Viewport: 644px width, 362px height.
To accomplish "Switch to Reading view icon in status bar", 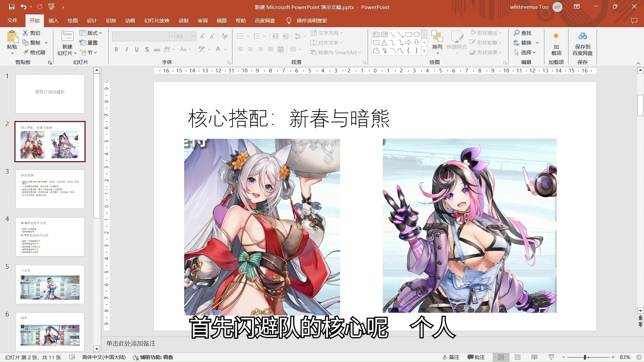I will 534,357.
